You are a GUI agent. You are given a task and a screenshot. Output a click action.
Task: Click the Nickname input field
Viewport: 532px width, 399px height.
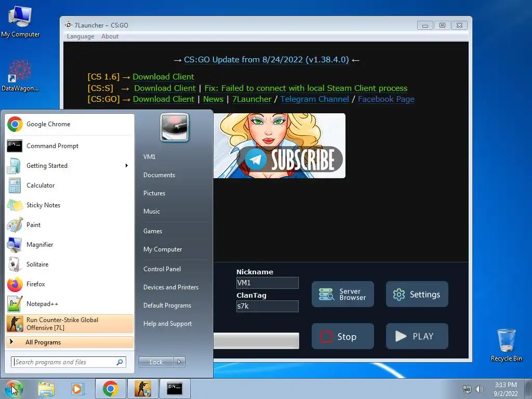(x=268, y=283)
